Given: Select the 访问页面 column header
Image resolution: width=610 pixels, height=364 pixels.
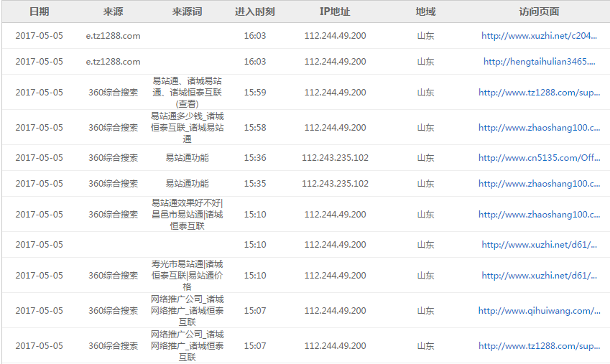Looking at the screenshot, I should click(539, 12).
